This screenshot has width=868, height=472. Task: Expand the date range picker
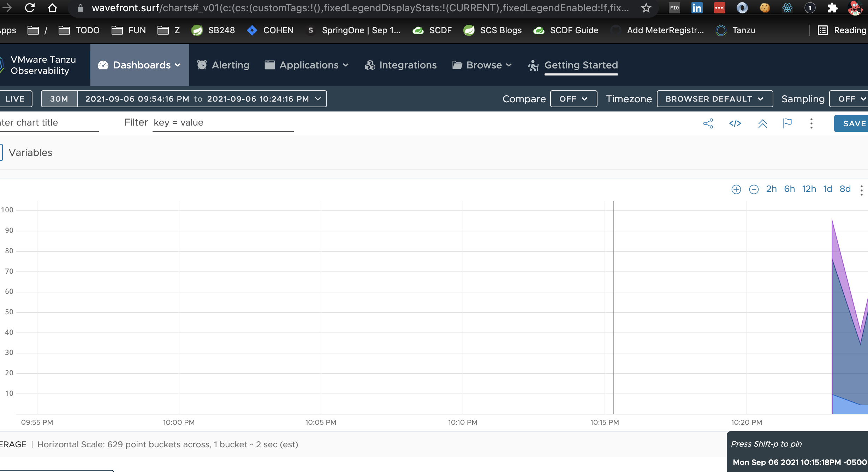pos(202,99)
